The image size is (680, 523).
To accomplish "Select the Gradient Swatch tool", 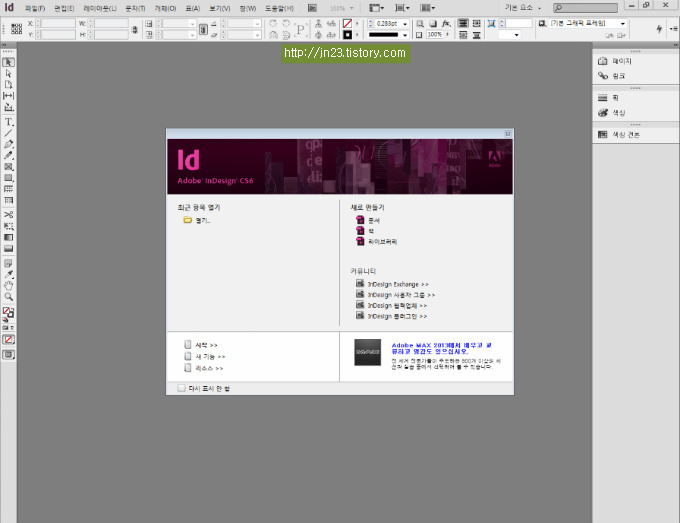I will pyautogui.click(x=8, y=237).
